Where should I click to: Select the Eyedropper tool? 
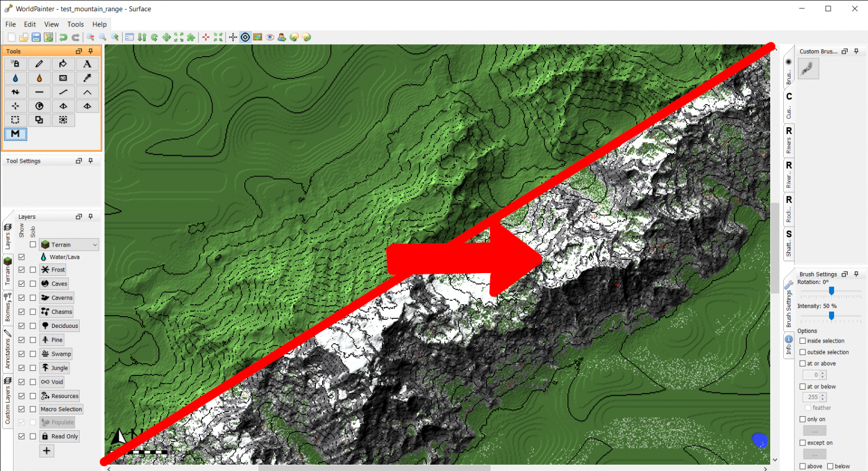coord(87,77)
